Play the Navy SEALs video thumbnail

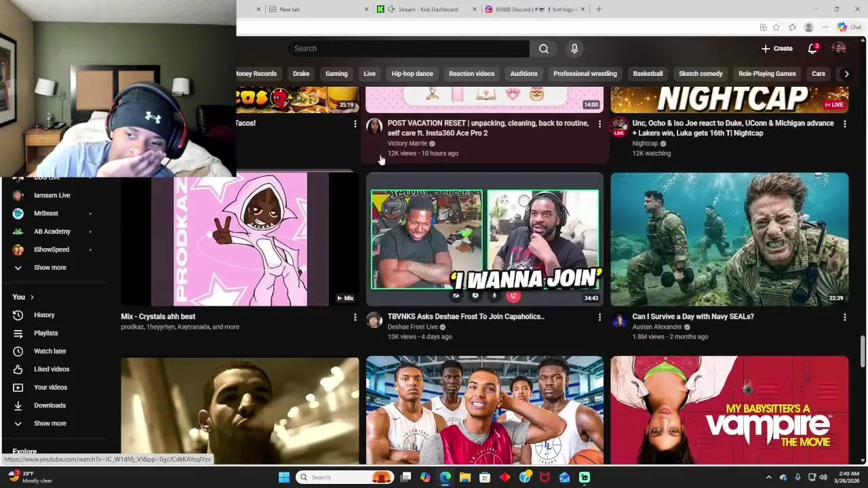tap(730, 239)
